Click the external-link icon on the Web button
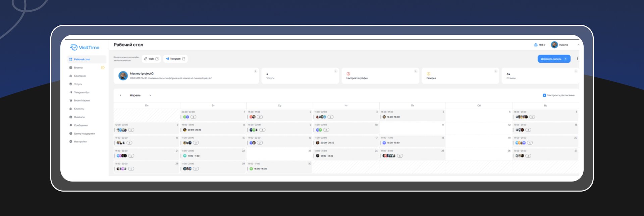This screenshot has height=216, width=644. 157,59
